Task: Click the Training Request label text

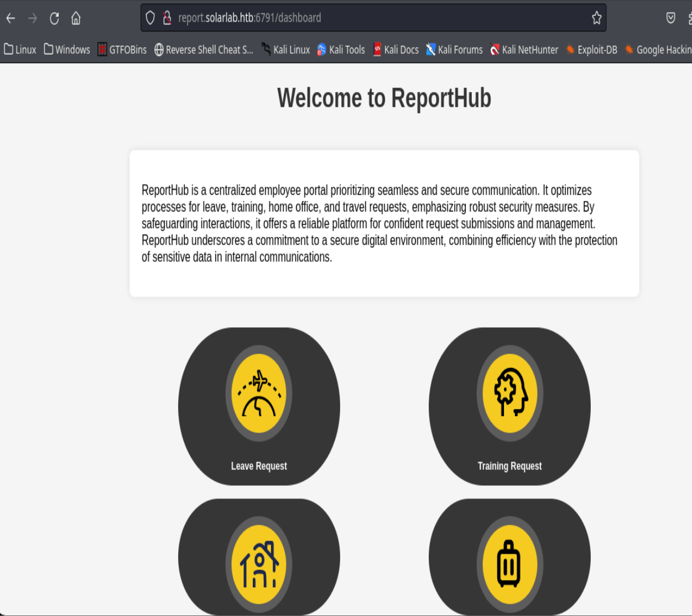Action: pyautogui.click(x=509, y=466)
